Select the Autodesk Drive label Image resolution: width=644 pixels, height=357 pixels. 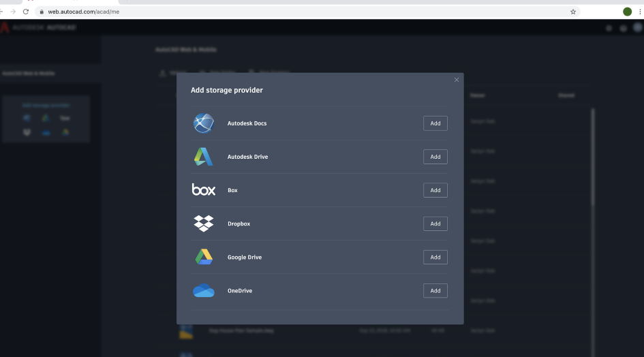tap(247, 157)
